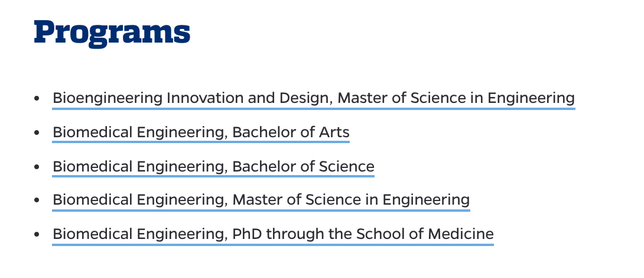Select the first program in the list

pos(313,98)
